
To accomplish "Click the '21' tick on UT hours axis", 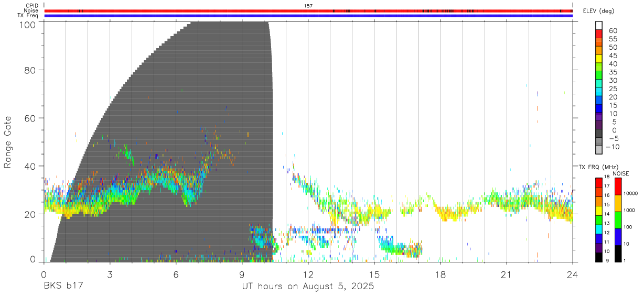I will [506, 274].
